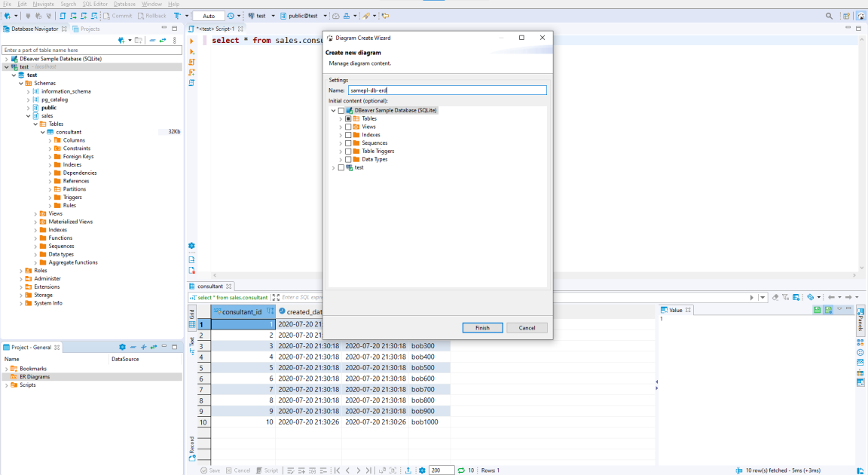Click the SQL editor gear icon in sidebar
Screen dimensions: 868x475
[x=191, y=246]
